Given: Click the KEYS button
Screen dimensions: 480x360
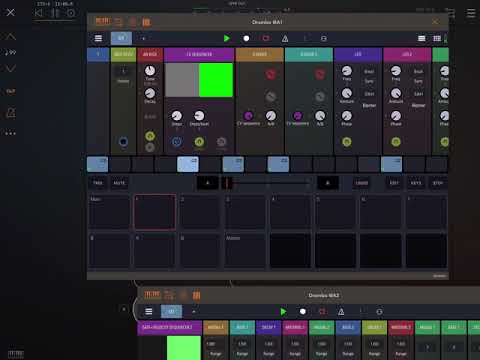Looking at the screenshot, I should [416, 183].
